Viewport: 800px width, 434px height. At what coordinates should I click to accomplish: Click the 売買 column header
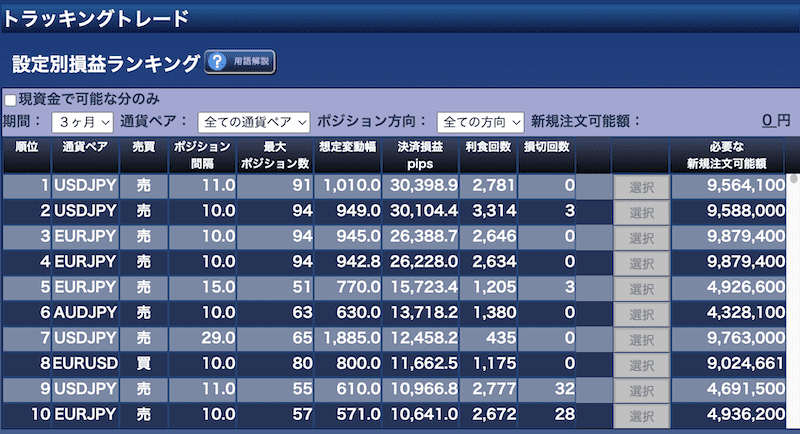click(x=144, y=155)
